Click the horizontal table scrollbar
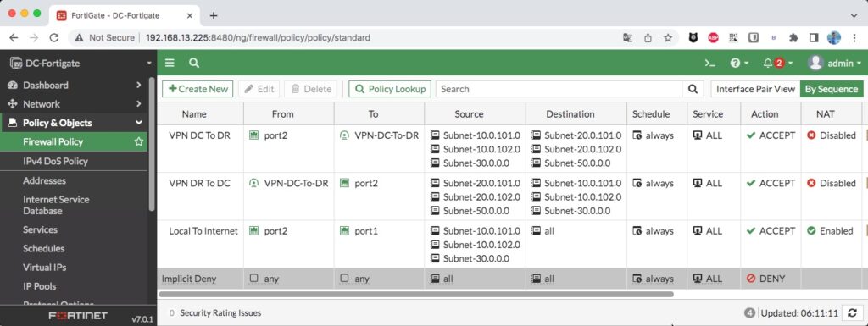This screenshot has height=326, width=868. (416, 295)
